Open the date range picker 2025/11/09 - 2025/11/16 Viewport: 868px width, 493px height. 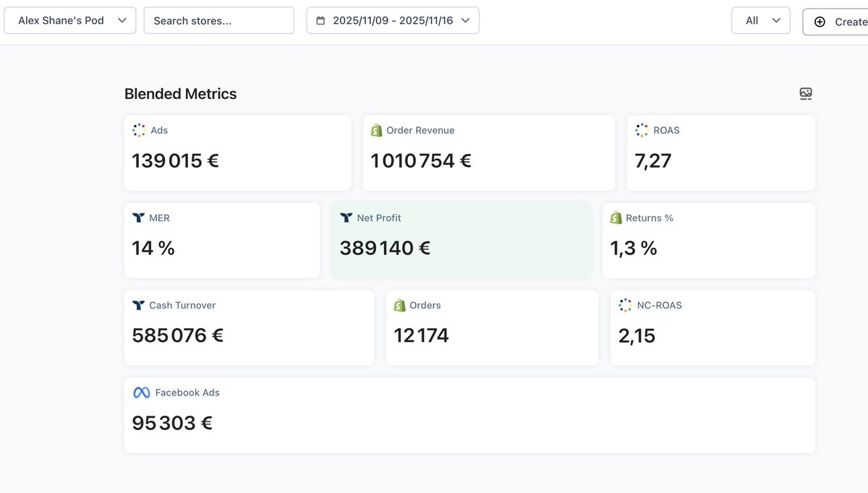pyautogui.click(x=393, y=20)
